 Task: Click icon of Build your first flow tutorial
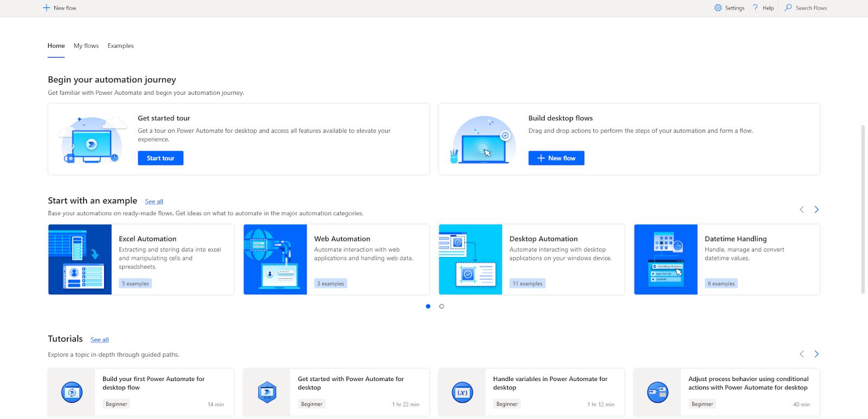click(72, 392)
